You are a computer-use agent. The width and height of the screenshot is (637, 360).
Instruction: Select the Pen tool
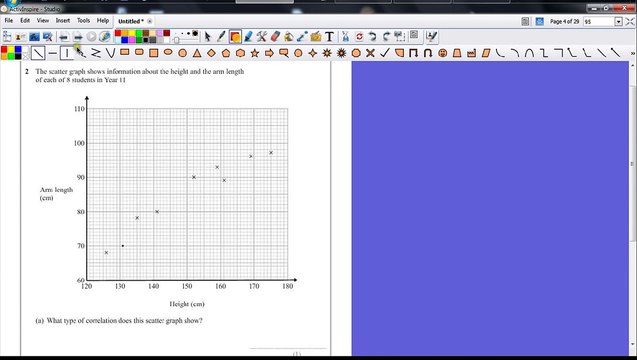(x=221, y=37)
